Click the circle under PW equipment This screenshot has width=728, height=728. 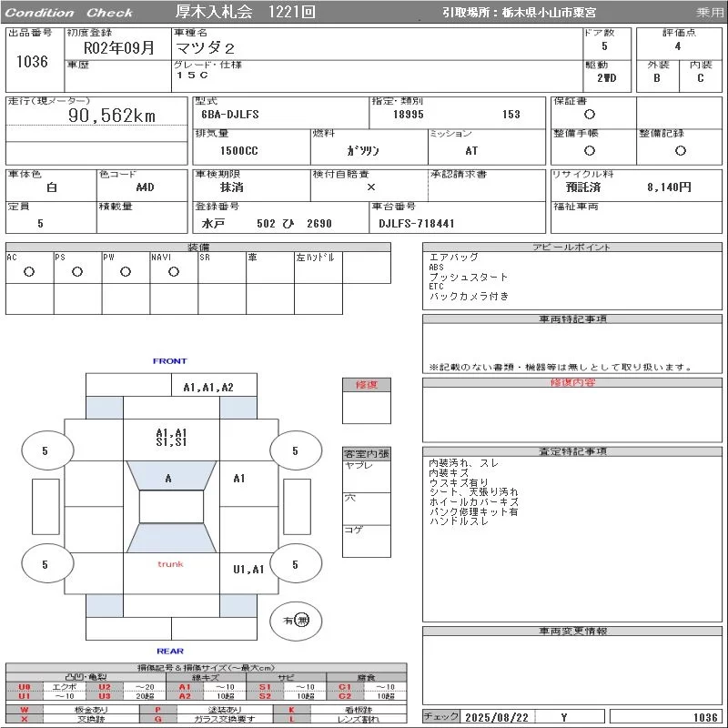126,272
